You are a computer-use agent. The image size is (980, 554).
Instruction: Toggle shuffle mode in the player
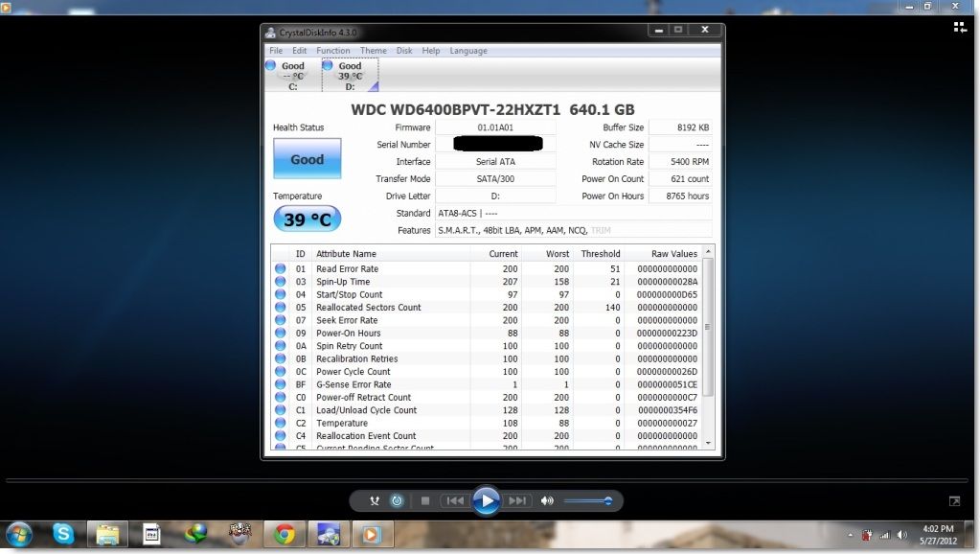point(372,500)
